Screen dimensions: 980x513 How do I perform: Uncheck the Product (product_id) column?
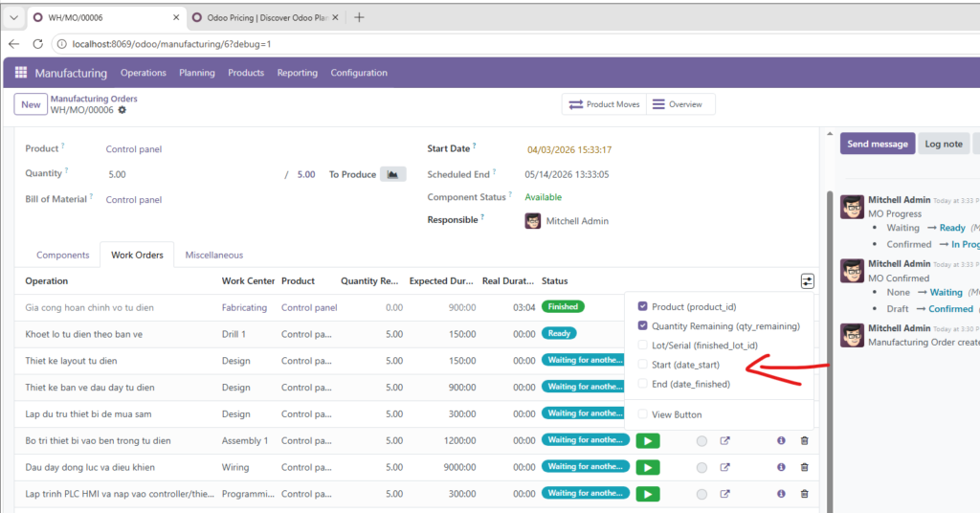(643, 307)
